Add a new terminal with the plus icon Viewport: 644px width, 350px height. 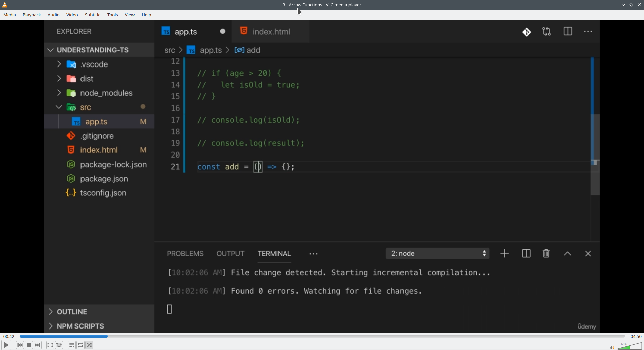tap(505, 254)
